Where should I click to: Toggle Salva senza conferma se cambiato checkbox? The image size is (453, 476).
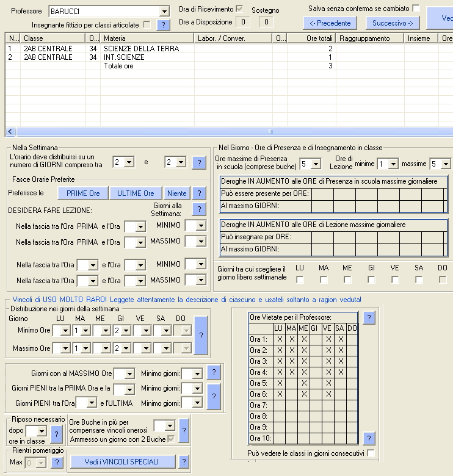[416, 8]
